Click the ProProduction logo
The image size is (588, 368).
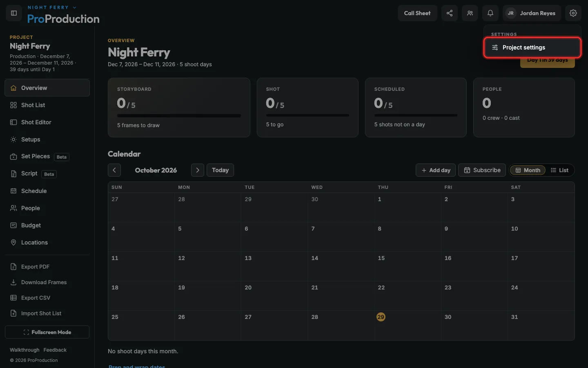[x=63, y=19]
